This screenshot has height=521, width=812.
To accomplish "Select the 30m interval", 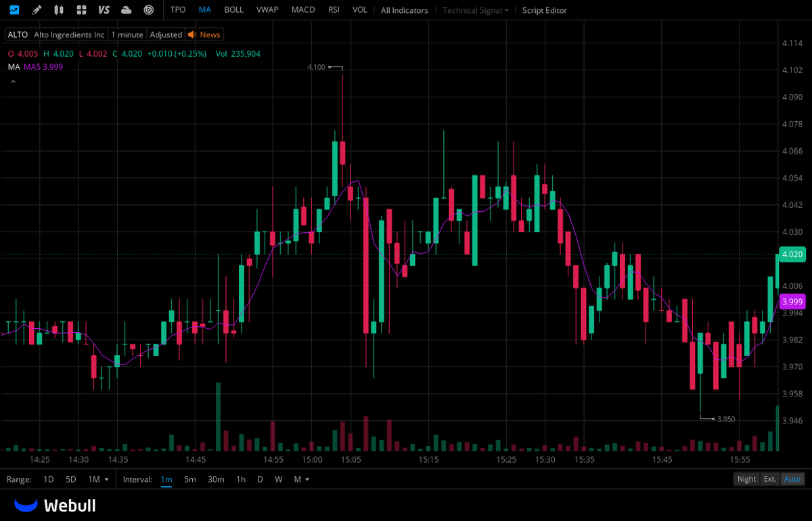I will [x=216, y=479].
